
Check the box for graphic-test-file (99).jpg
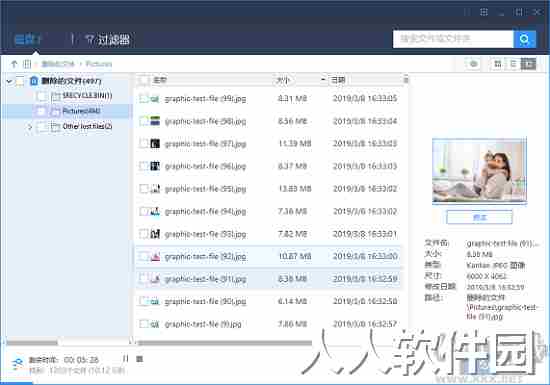coord(143,99)
